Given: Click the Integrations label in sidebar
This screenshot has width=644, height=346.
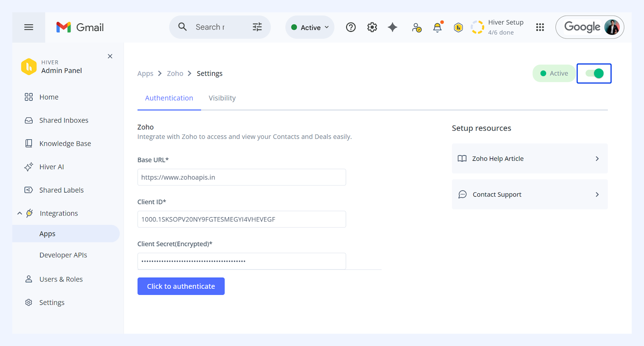Looking at the screenshot, I should [x=59, y=213].
